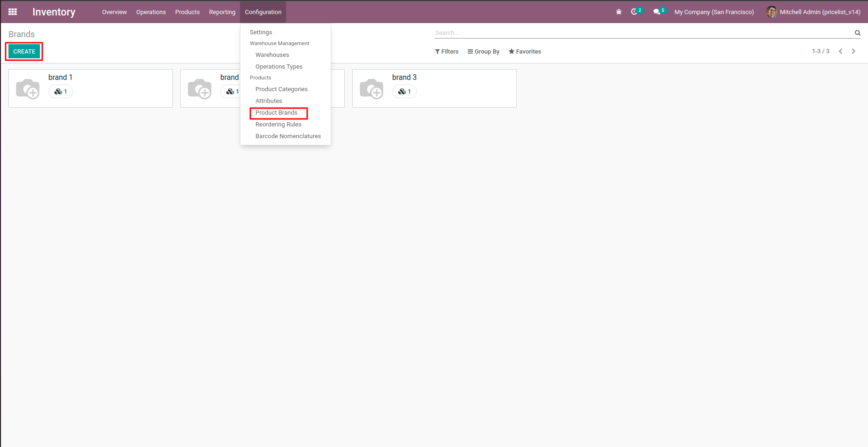Open the Reporting menu
Screen dimensions: 868x447
coord(222,12)
